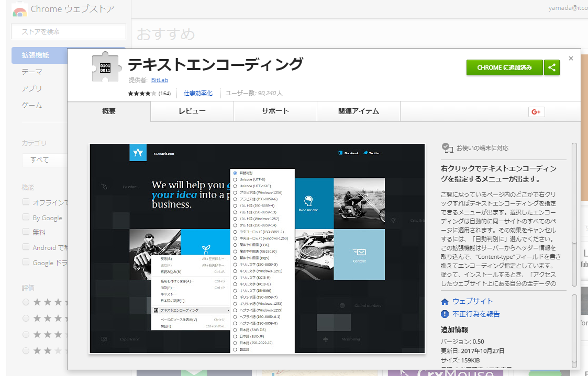Click the Contact envelope tile in screenshot

click(x=359, y=254)
